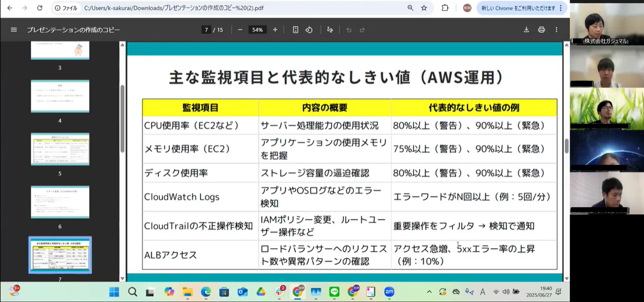
Task: Open taskbar search magnifier
Action: point(132,291)
